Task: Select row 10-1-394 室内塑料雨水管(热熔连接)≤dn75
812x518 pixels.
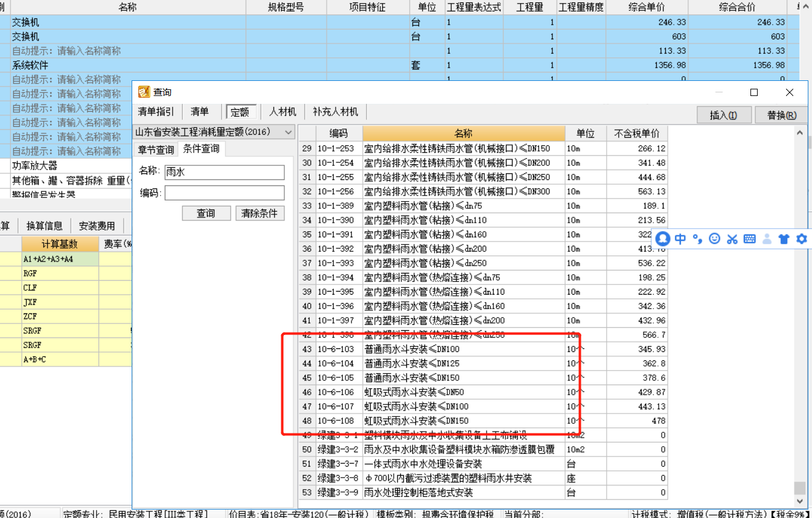Action: (x=483, y=278)
